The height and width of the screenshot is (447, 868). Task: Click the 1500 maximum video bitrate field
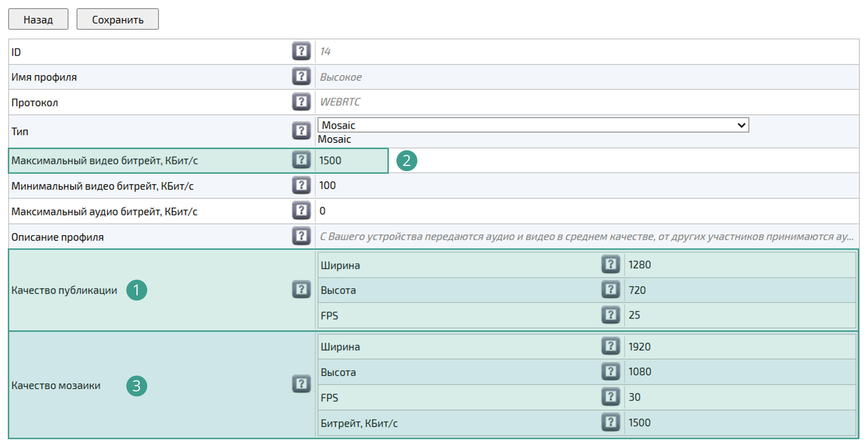coord(350,161)
